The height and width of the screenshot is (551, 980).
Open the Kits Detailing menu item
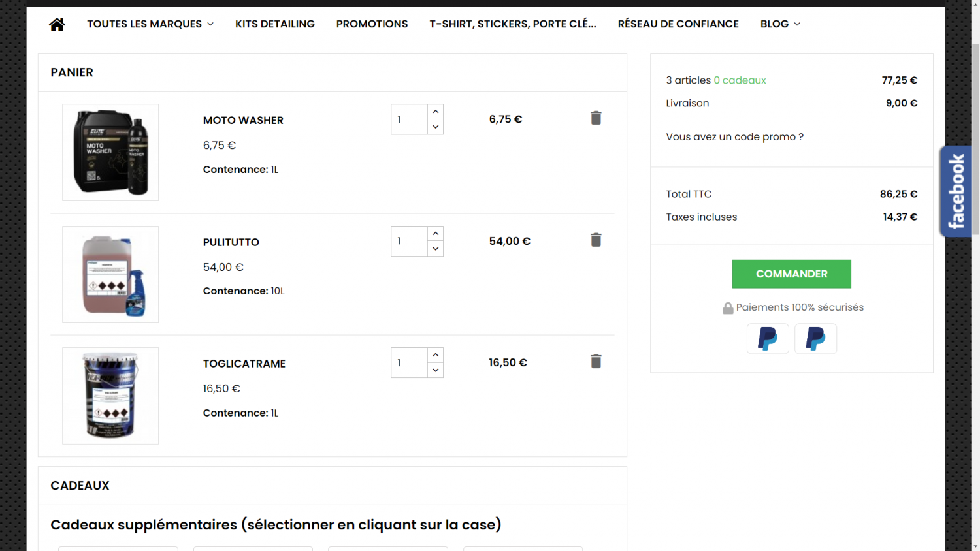coord(275,24)
